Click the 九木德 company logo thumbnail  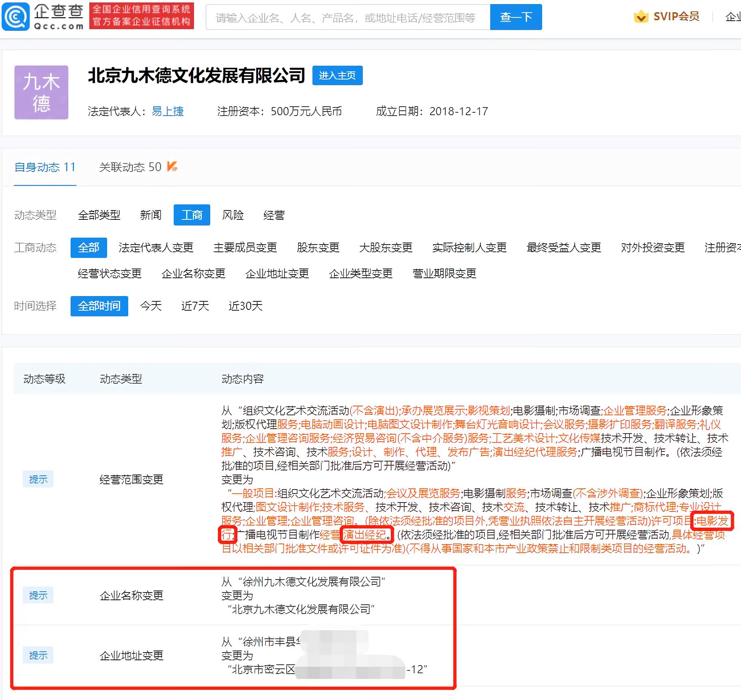pos(41,92)
